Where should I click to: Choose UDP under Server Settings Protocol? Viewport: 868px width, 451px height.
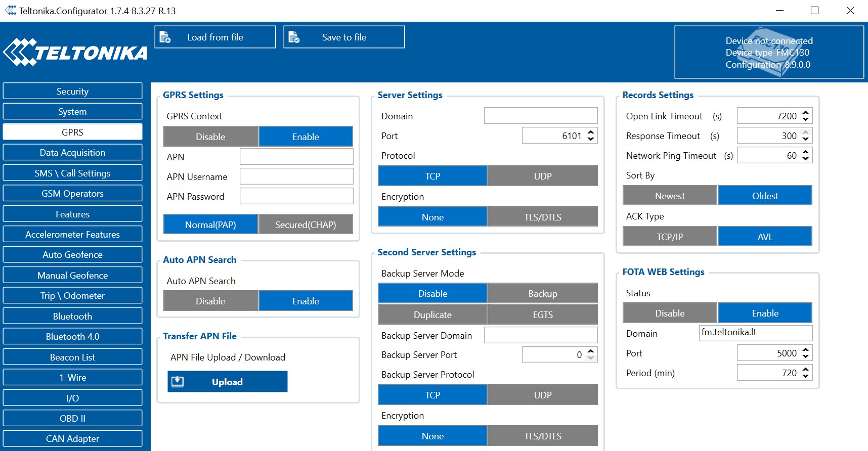tap(543, 176)
